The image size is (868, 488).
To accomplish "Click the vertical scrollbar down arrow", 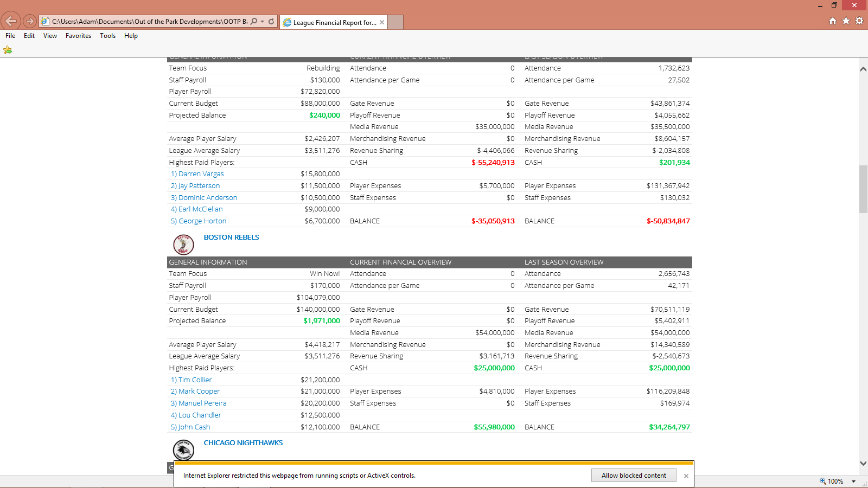I will coord(863,464).
